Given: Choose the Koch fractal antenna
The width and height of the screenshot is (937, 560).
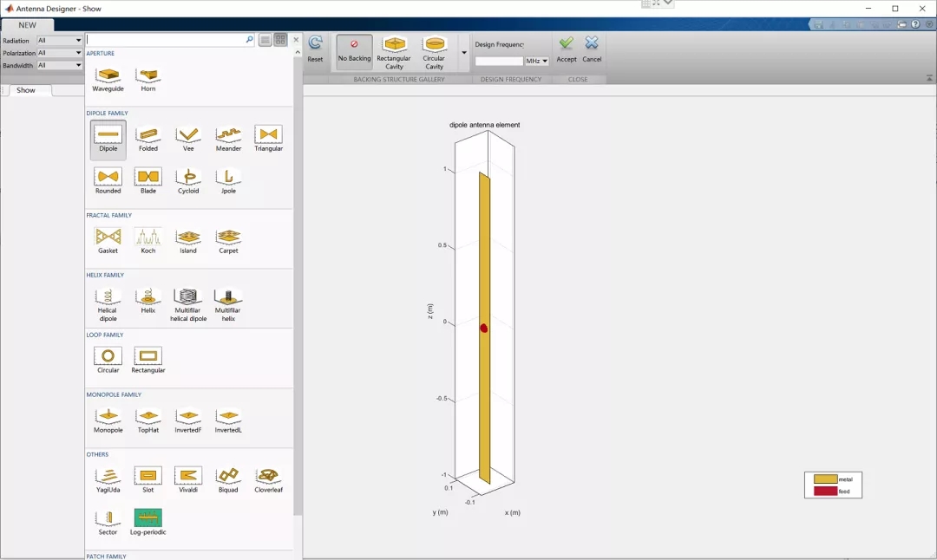Looking at the screenshot, I should [x=148, y=240].
